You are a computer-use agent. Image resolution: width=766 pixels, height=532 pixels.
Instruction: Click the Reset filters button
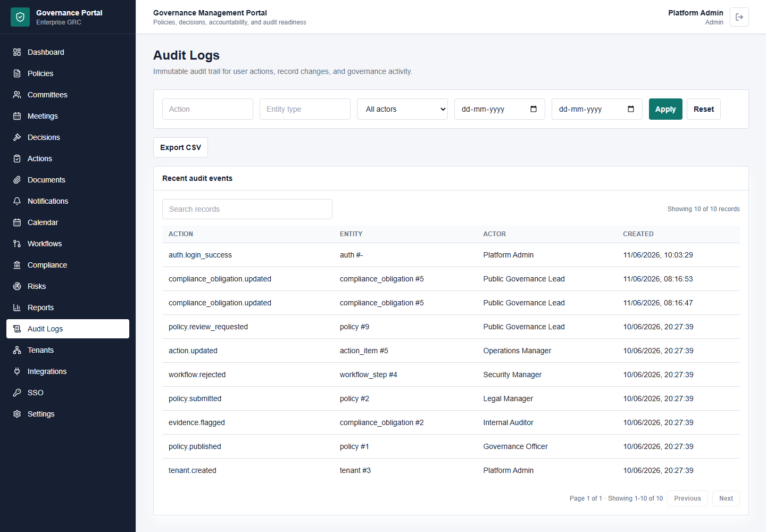[704, 109]
